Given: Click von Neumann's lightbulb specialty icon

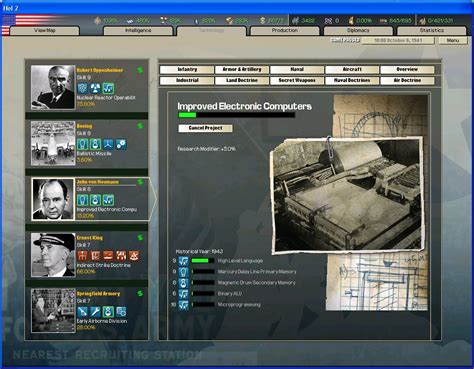Looking at the screenshot, I should point(83,200).
